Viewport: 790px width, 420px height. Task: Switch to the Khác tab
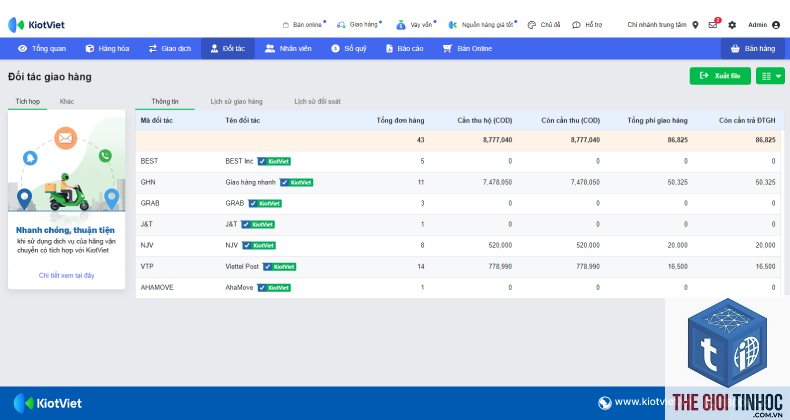67,101
